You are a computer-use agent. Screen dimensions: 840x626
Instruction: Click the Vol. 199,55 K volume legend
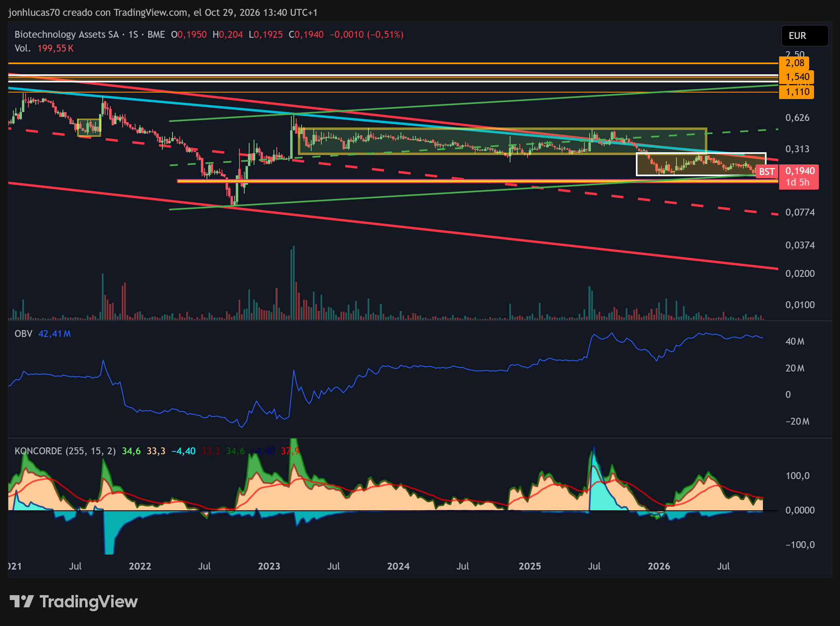[44, 48]
